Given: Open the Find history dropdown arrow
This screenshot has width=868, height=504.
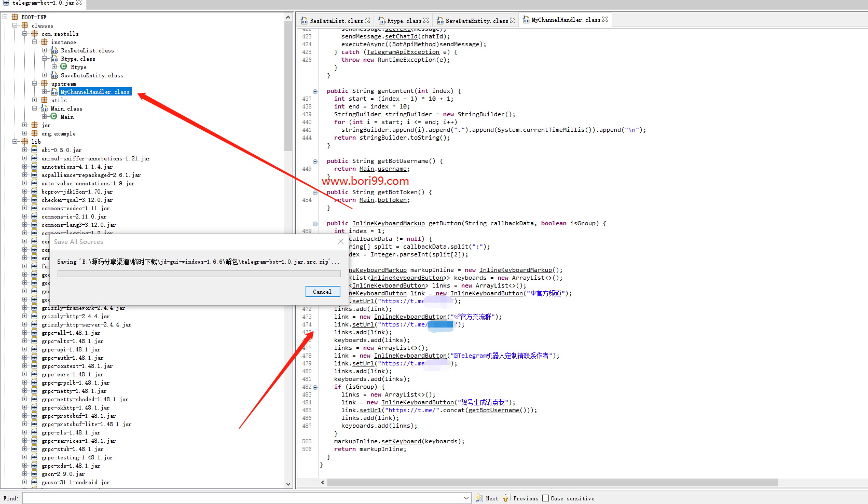Looking at the screenshot, I should (x=466, y=498).
